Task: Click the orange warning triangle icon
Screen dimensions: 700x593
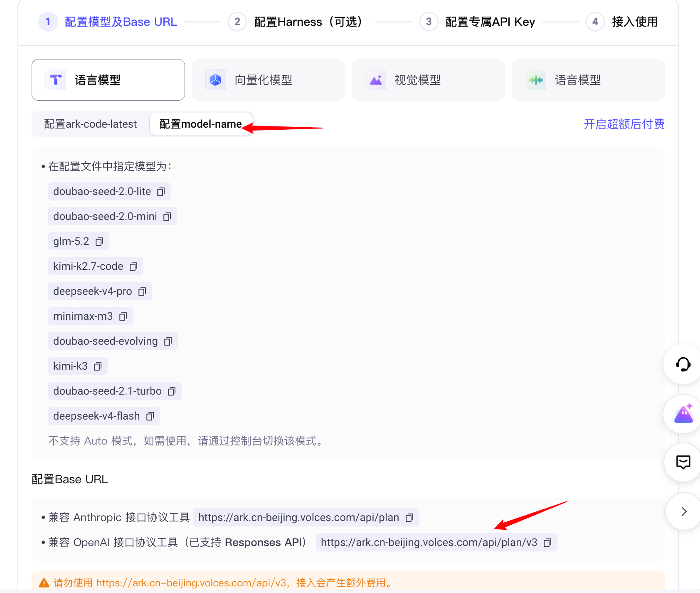Action: (x=44, y=583)
